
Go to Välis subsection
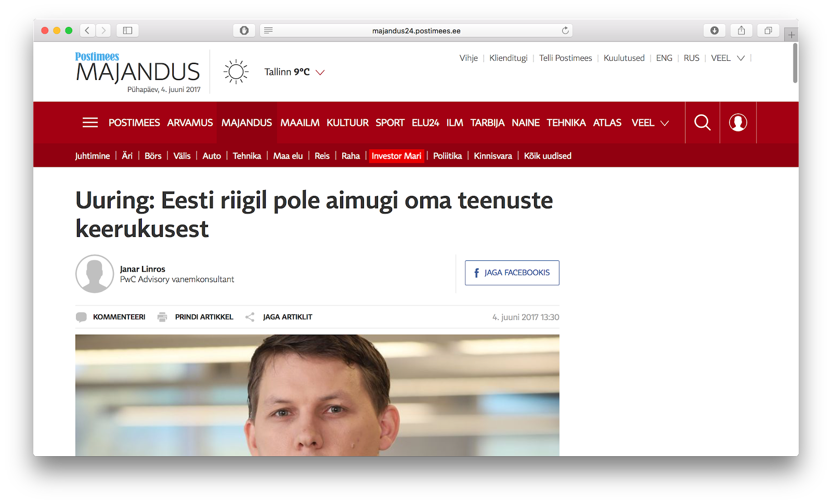(x=182, y=156)
